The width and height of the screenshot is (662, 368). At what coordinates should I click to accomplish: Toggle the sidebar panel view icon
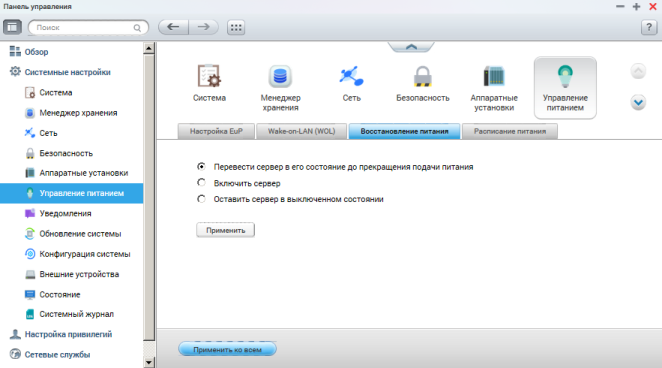coord(12,27)
